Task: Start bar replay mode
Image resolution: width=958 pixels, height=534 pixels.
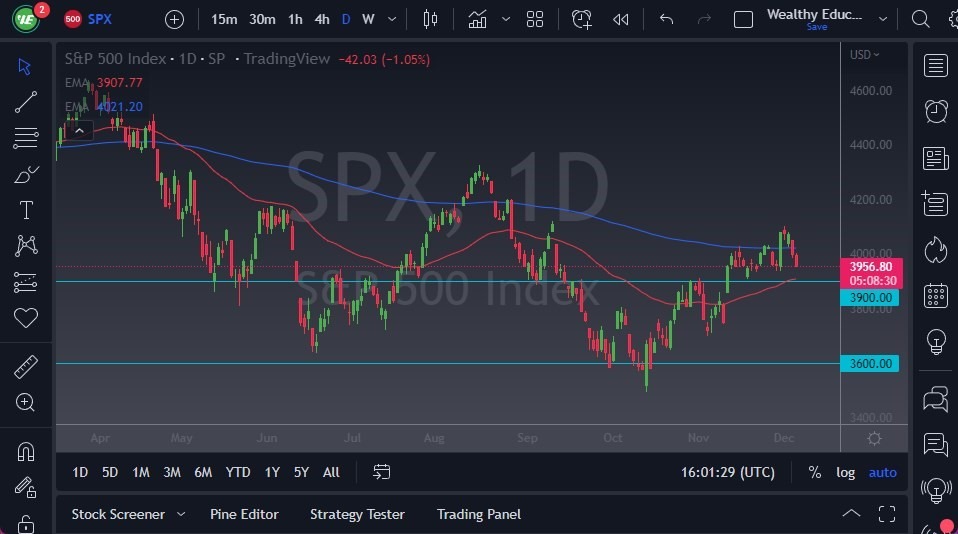Action: pos(621,20)
